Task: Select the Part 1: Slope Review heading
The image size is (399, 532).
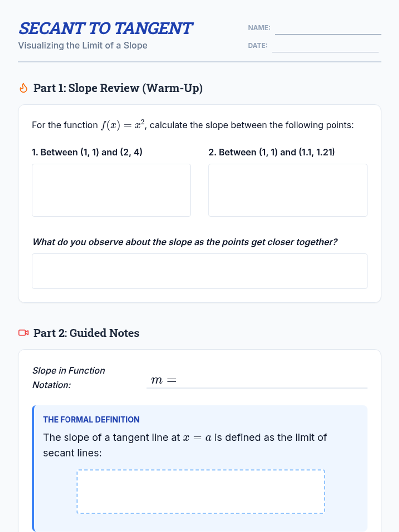Action: tap(118, 88)
